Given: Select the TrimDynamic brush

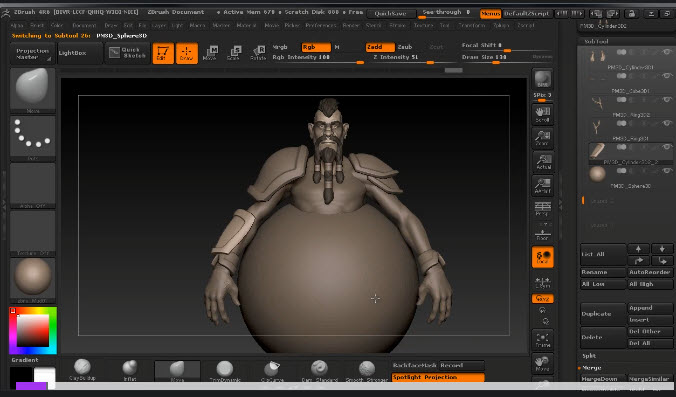Looking at the screenshot, I should [225, 370].
